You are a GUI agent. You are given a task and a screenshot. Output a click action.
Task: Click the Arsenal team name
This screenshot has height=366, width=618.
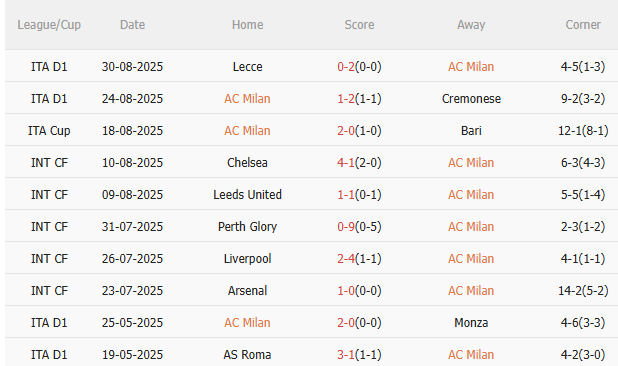pos(248,290)
